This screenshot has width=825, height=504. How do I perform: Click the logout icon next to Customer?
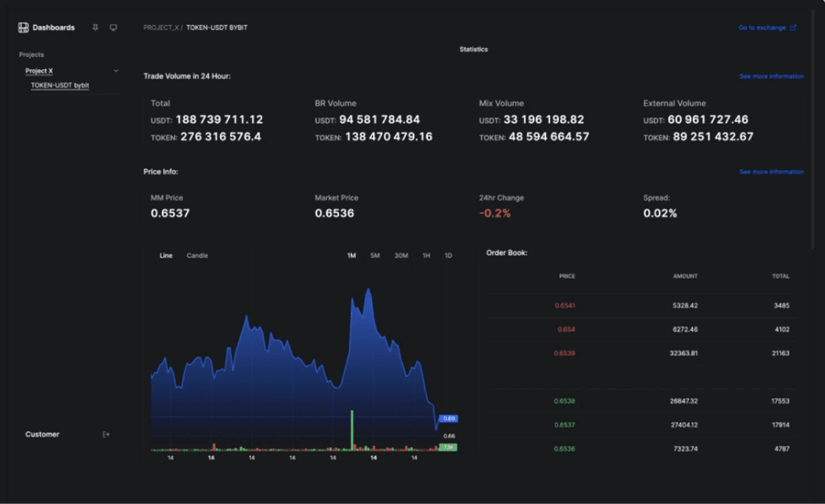106,435
